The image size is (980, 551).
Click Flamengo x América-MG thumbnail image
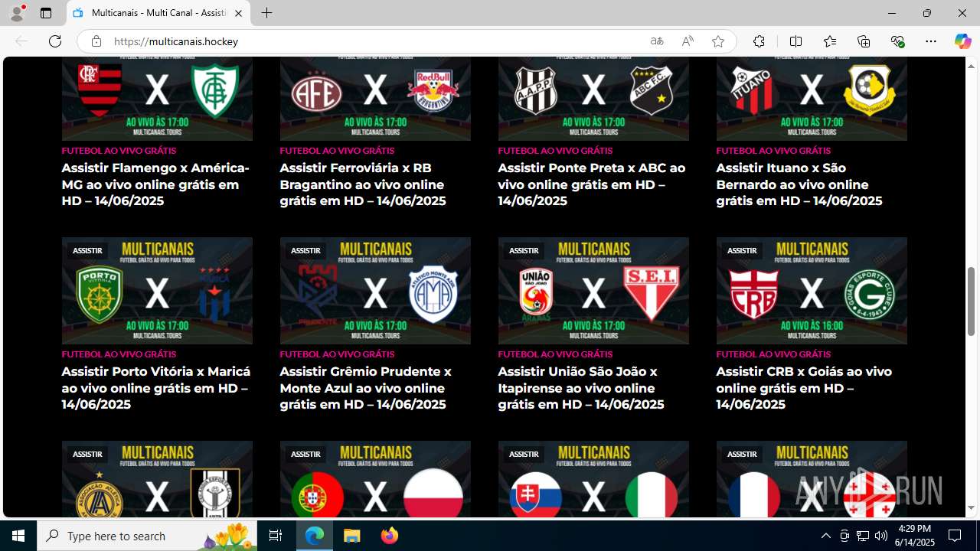click(x=157, y=99)
